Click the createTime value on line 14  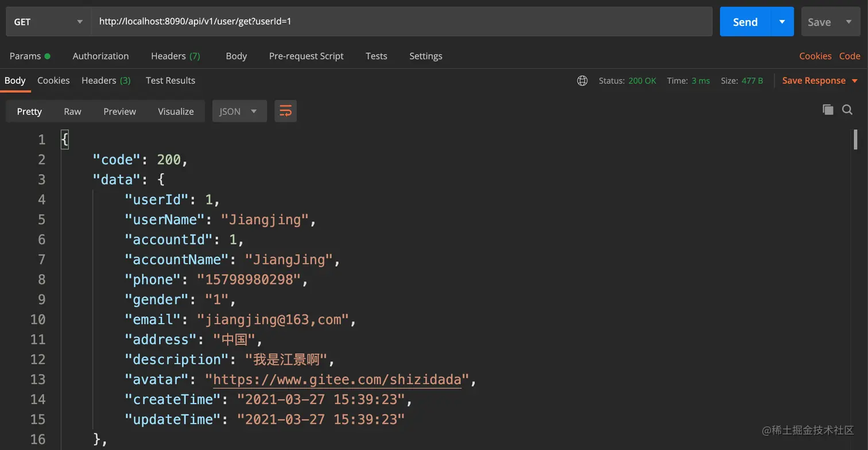[321, 399]
